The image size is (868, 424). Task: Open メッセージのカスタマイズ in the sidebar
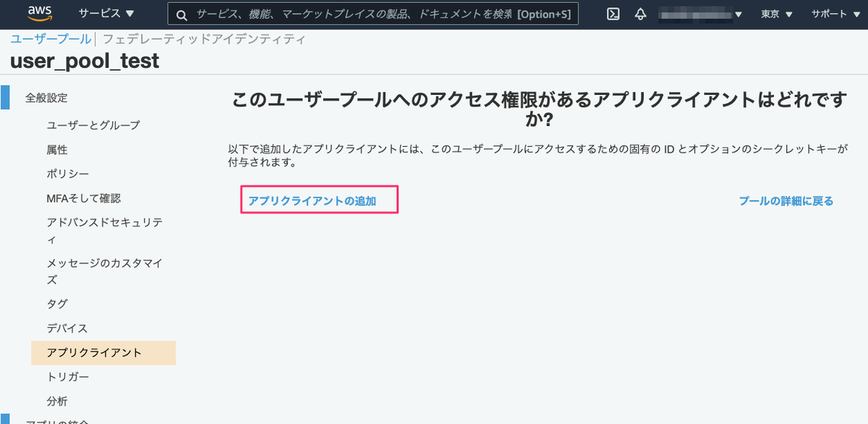105,271
